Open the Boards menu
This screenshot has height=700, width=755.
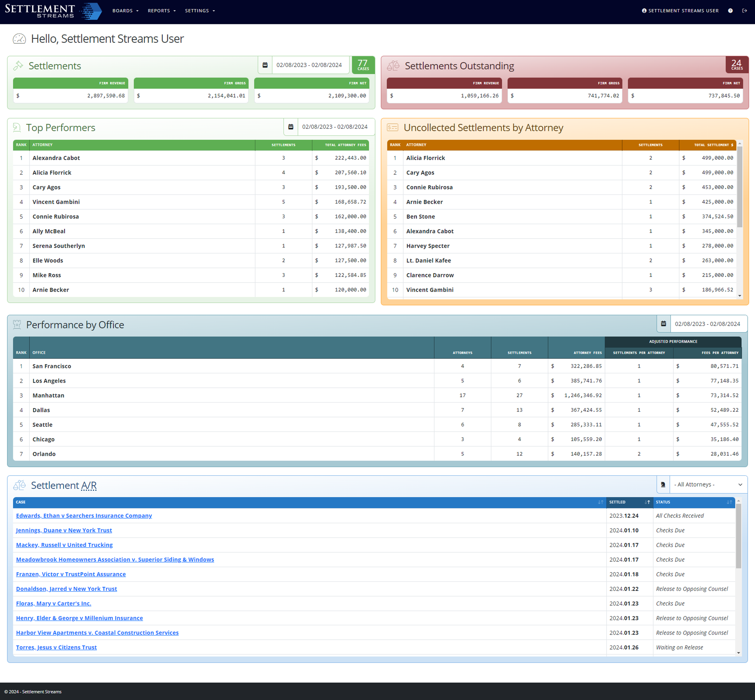[x=125, y=11]
